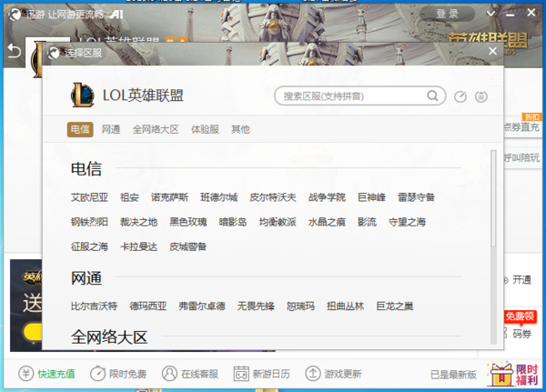Select the 水晶之痕 server
The width and height of the screenshot is (546, 392).
pos(327,222)
